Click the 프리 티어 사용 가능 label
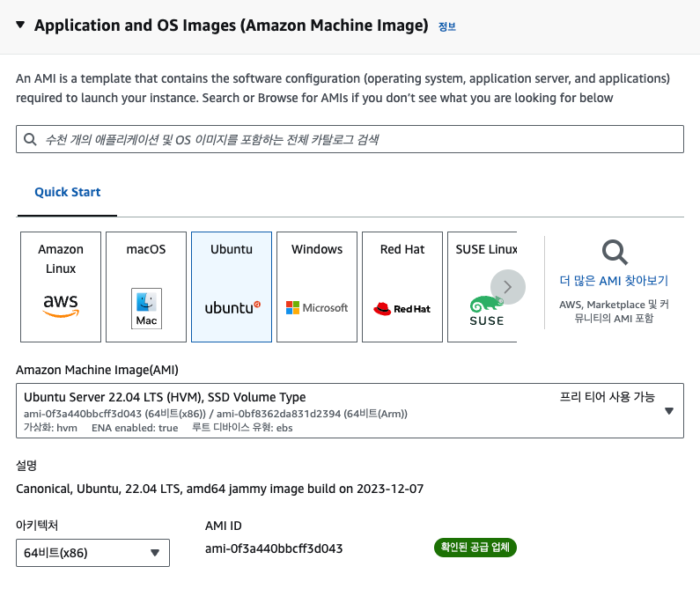 point(608,397)
